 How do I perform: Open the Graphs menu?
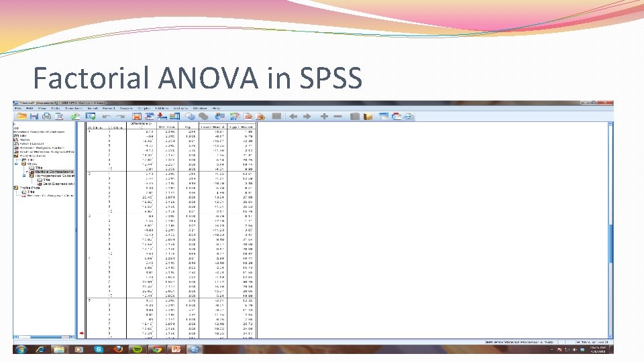click(144, 109)
